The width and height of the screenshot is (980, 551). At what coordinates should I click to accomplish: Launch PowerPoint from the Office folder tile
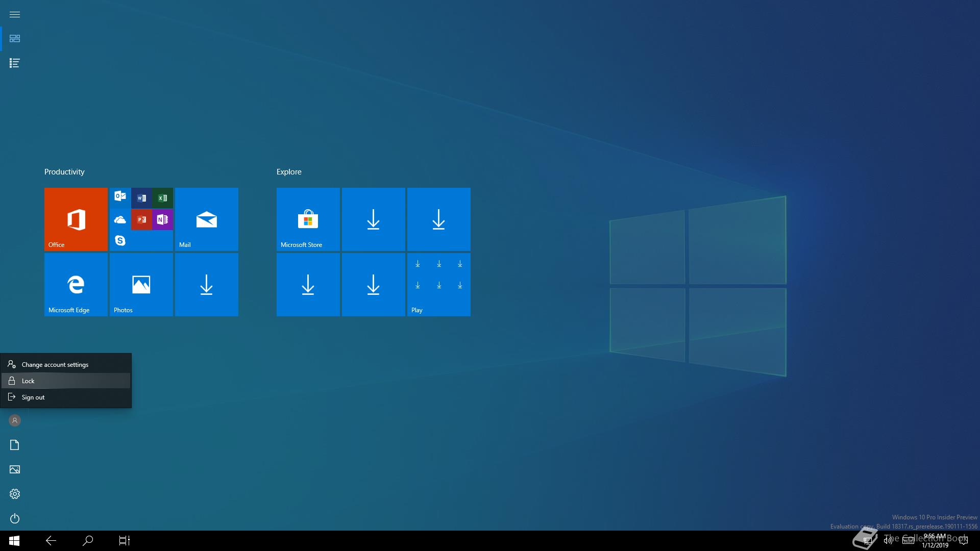141,220
